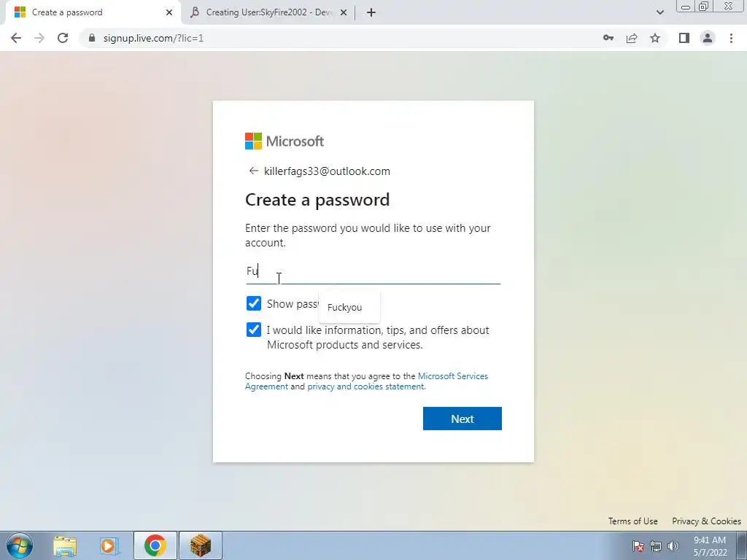
Task: Reload the signup page
Action: point(63,38)
